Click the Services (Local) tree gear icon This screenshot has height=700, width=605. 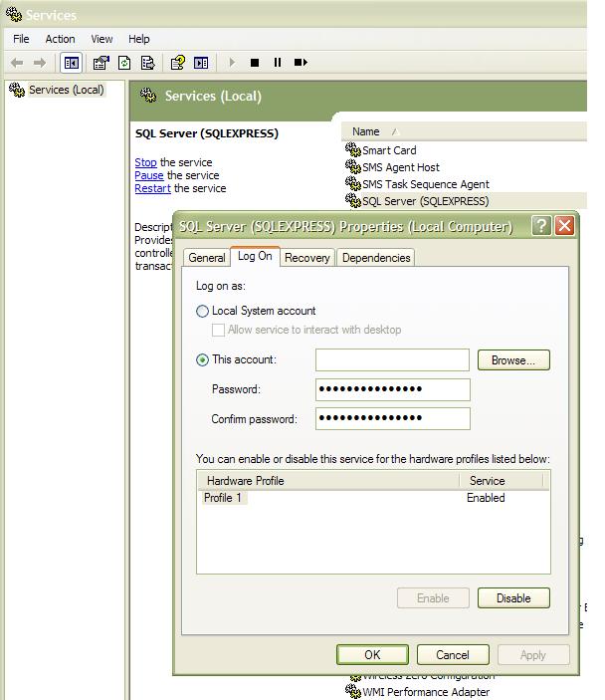(x=17, y=90)
